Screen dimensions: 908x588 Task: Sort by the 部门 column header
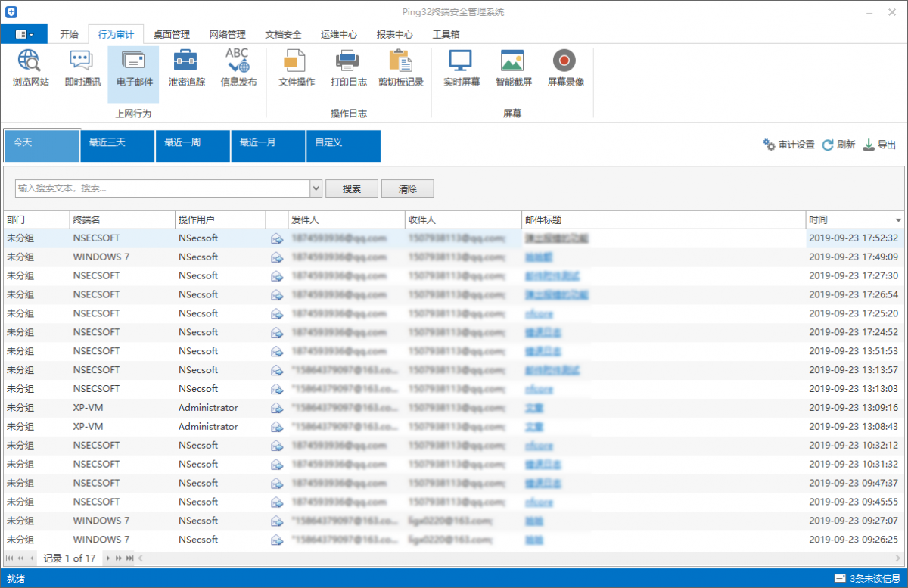[x=36, y=220]
